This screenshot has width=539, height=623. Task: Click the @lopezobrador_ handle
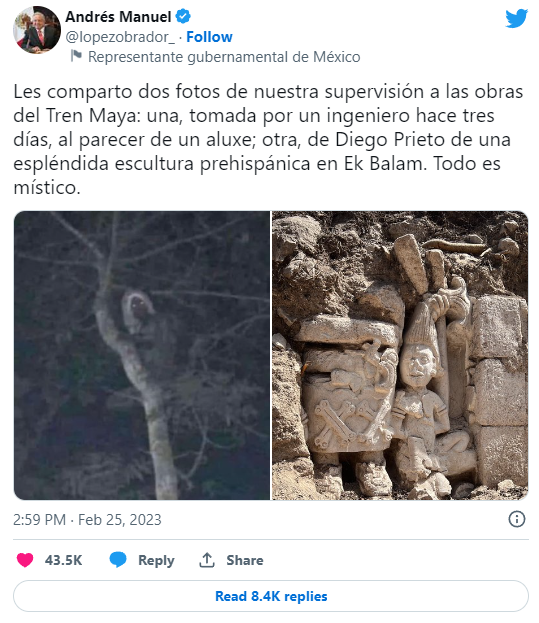pos(120,37)
